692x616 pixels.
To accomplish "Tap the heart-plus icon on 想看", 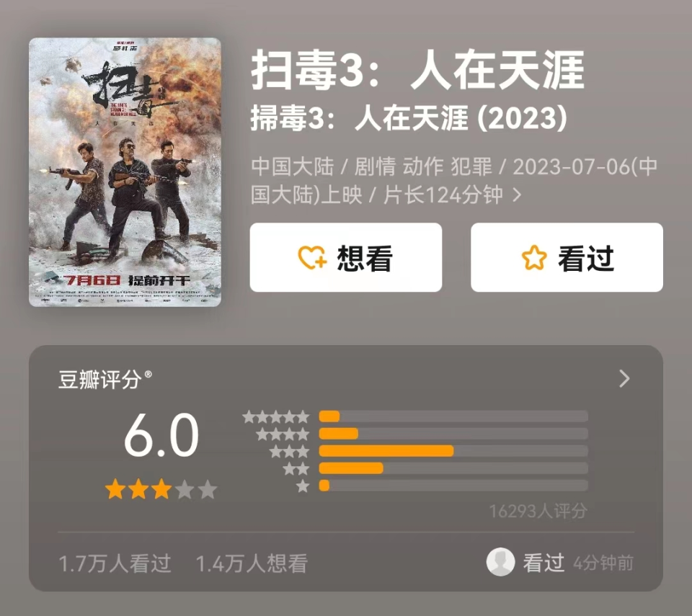I will tap(313, 258).
